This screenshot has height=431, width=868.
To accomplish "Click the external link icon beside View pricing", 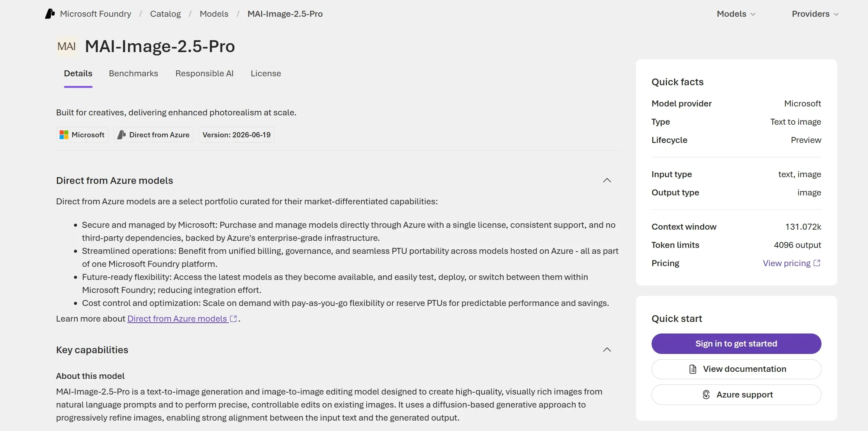I will coord(817,263).
